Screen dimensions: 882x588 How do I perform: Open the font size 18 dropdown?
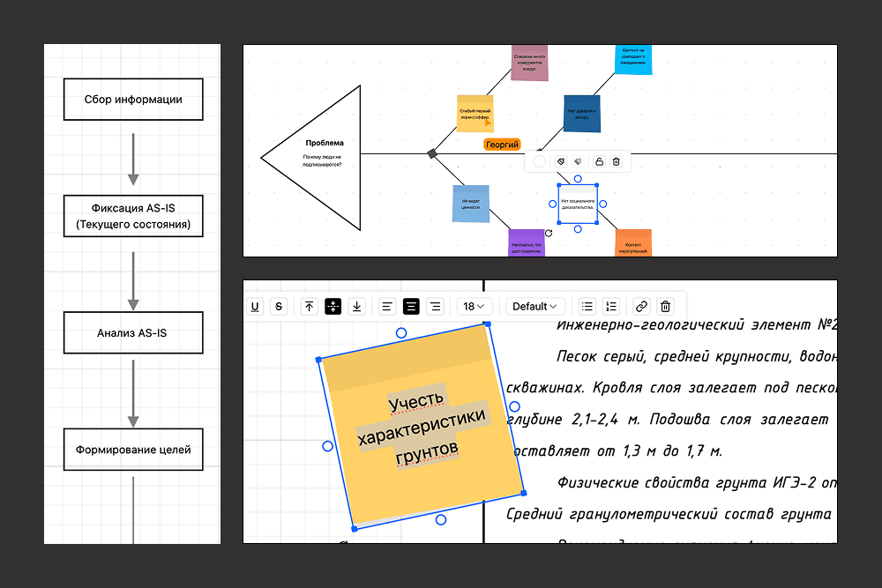tap(474, 307)
